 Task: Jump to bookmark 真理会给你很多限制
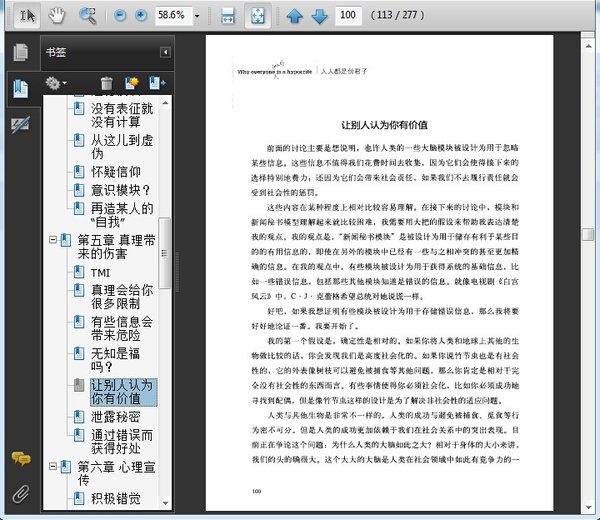pos(122,297)
